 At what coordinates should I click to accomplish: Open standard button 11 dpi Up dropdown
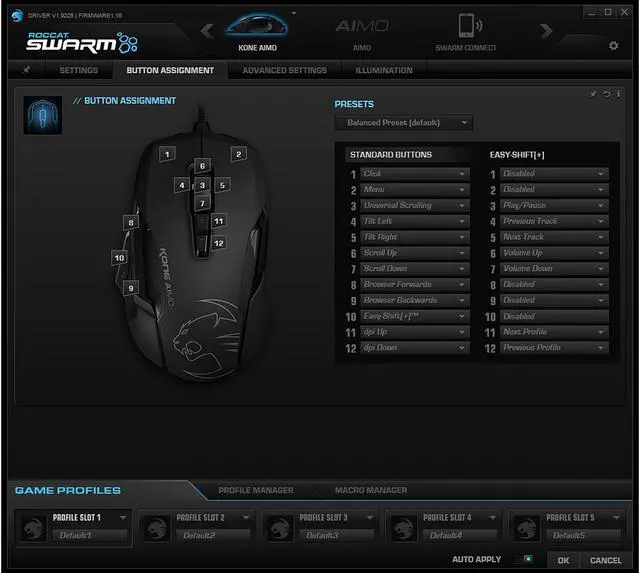pos(415,332)
